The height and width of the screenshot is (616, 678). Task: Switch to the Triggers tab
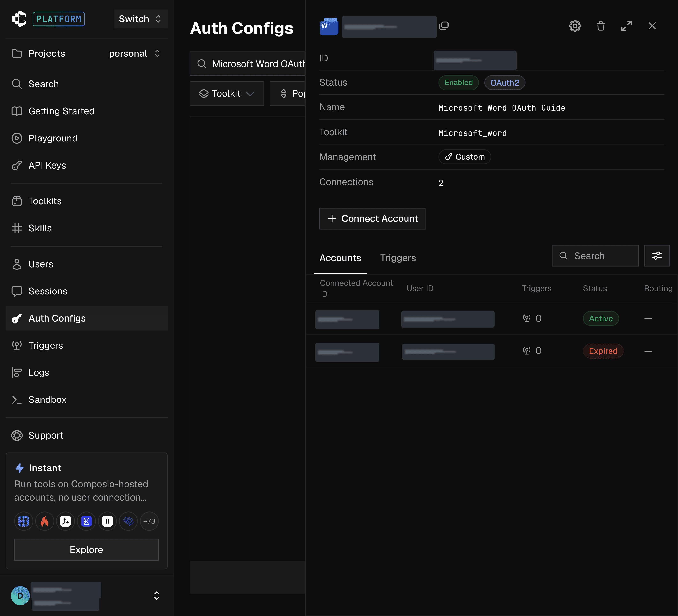(398, 258)
